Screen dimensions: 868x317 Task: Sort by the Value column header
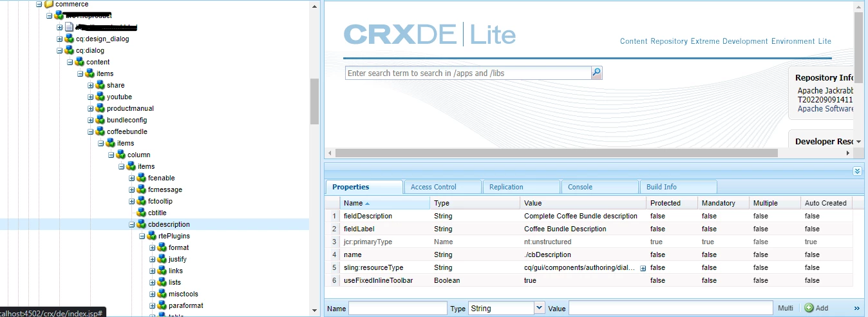pos(583,203)
